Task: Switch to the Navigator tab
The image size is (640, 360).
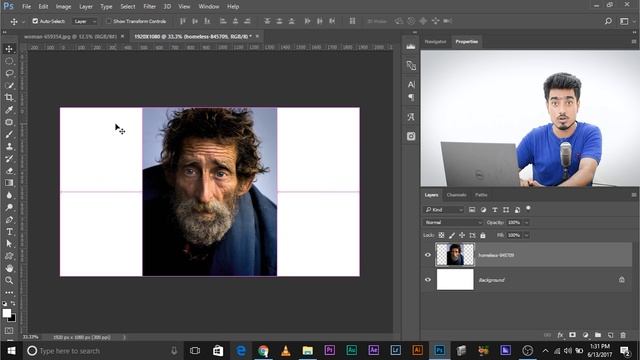Action: pyautogui.click(x=436, y=42)
